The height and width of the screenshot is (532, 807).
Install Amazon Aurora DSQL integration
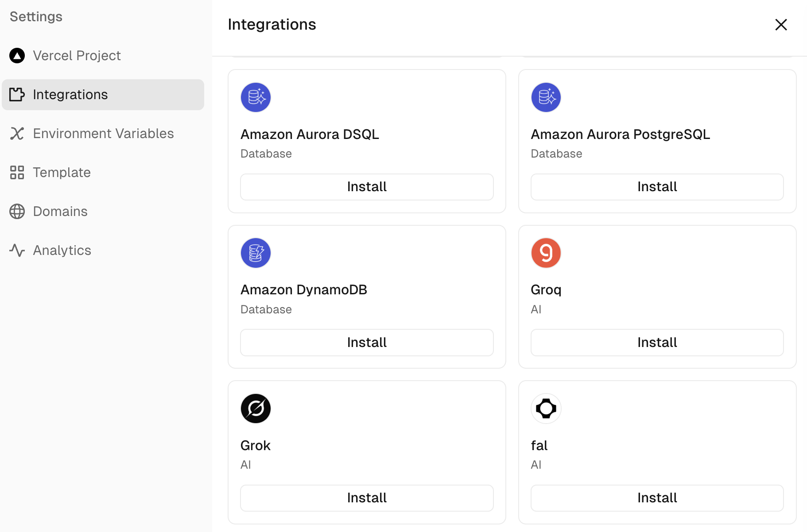click(367, 187)
